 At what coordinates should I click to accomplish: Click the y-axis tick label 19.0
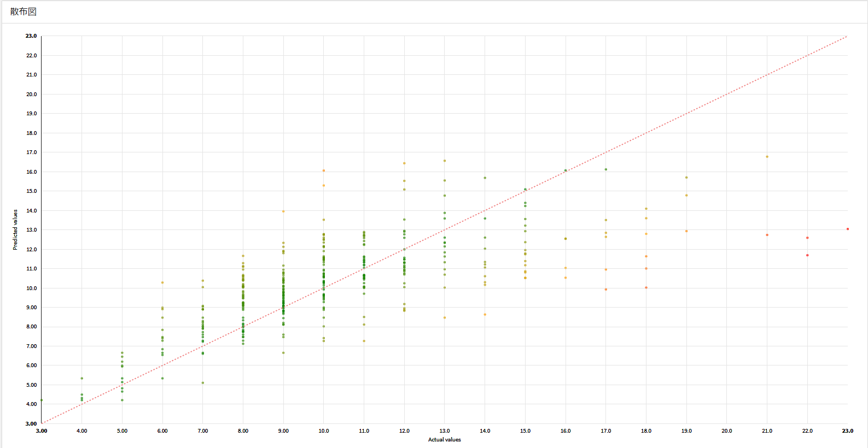31,114
